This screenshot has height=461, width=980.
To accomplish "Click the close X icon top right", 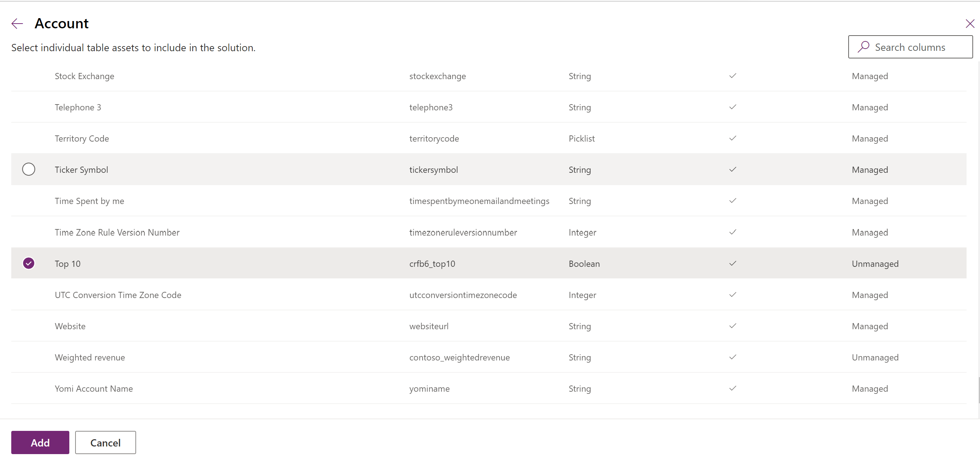I will 968,23.
